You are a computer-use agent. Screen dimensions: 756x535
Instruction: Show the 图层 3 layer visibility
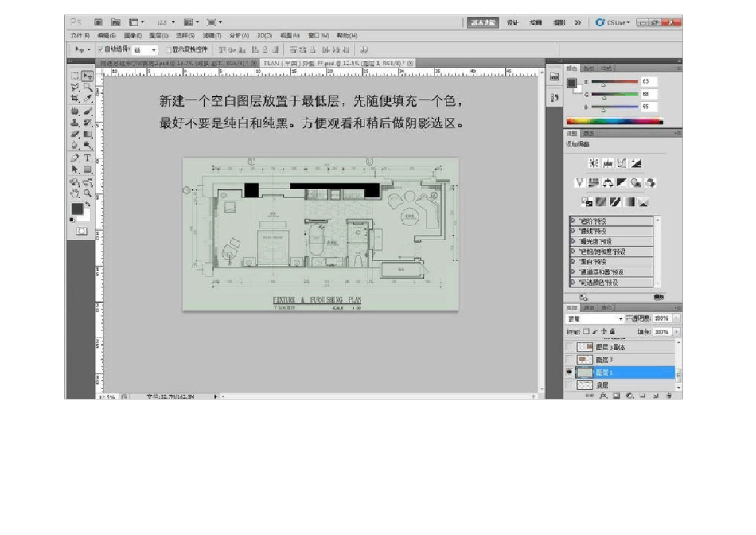click(x=569, y=360)
